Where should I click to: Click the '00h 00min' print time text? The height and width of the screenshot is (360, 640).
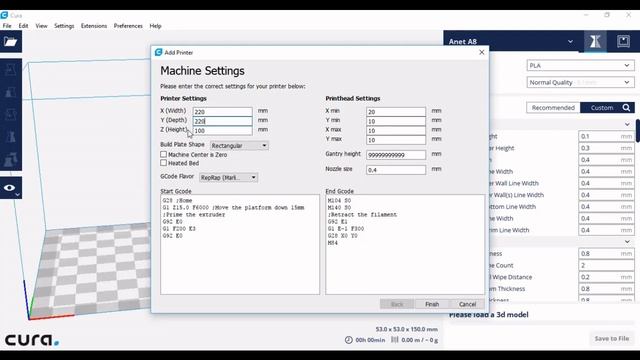[370, 340]
